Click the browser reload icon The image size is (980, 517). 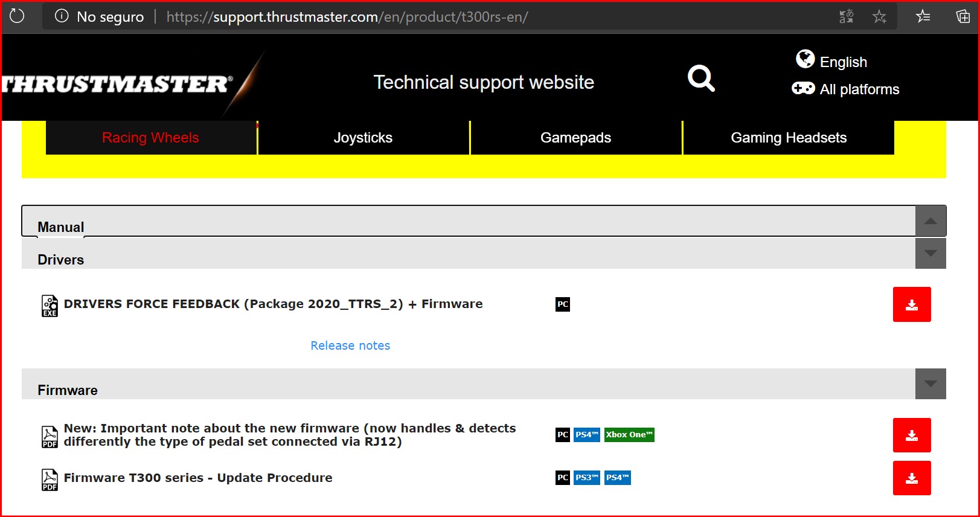pyautogui.click(x=17, y=16)
